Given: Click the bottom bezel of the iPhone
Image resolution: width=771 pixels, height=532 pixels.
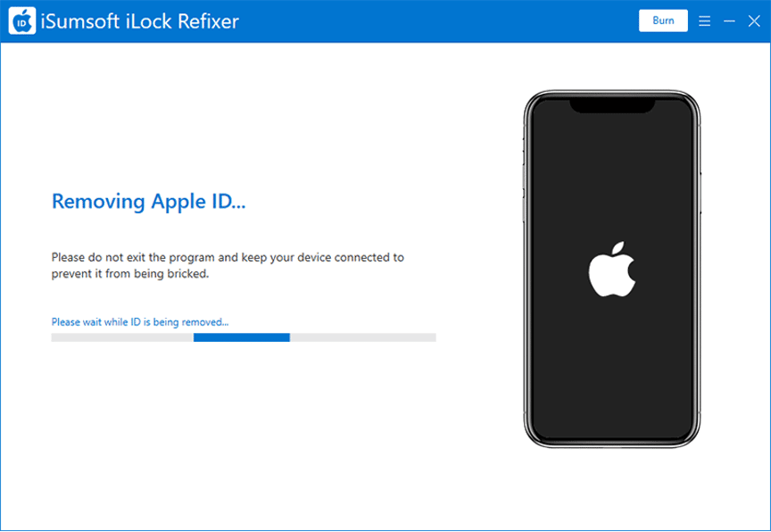Looking at the screenshot, I should click(x=611, y=444).
